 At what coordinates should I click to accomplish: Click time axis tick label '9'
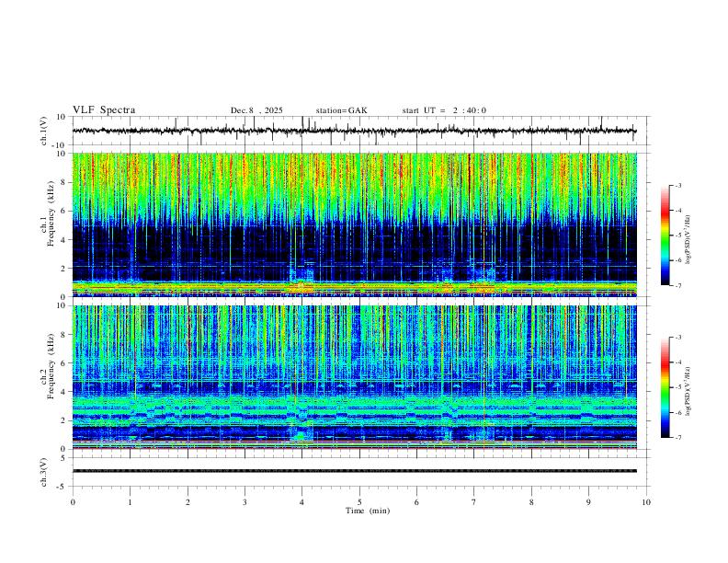point(588,502)
